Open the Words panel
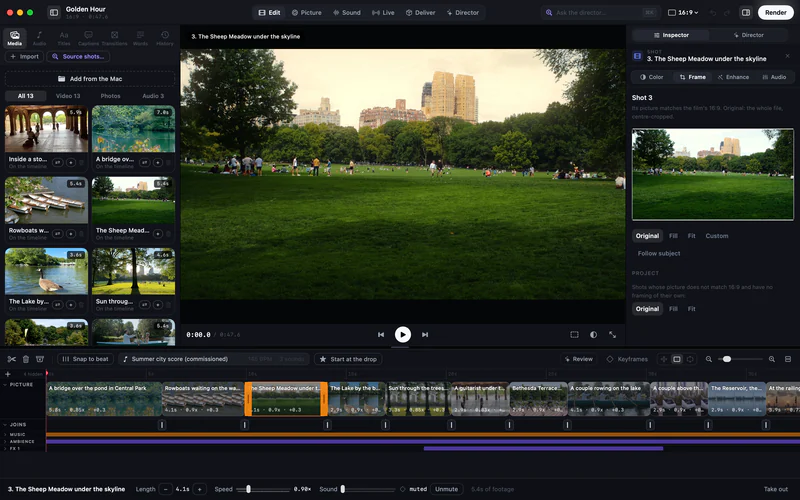 140,38
